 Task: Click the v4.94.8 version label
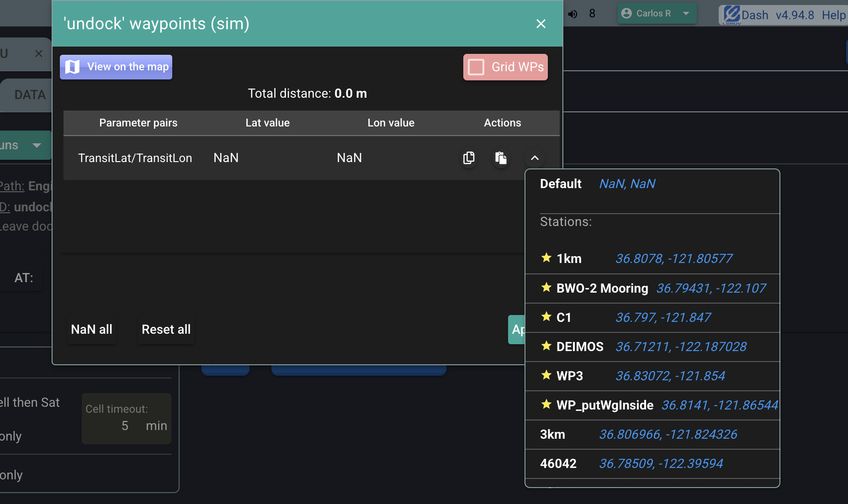click(795, 15)
